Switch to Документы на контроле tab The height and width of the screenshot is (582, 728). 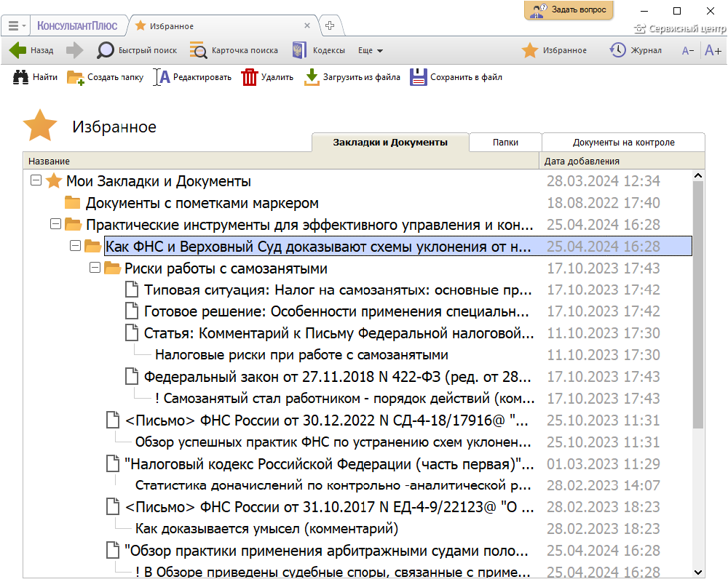[623, 143]
